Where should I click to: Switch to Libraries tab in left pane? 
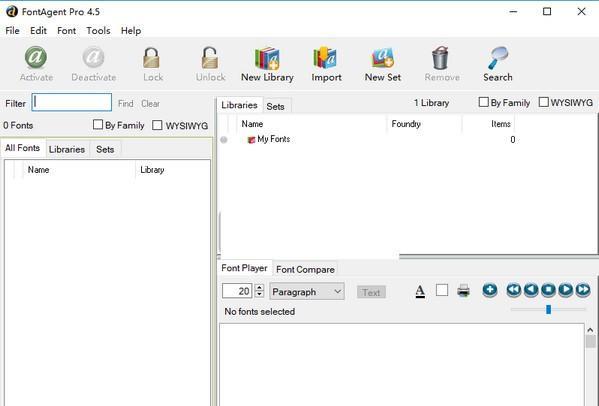click(67, 149)
